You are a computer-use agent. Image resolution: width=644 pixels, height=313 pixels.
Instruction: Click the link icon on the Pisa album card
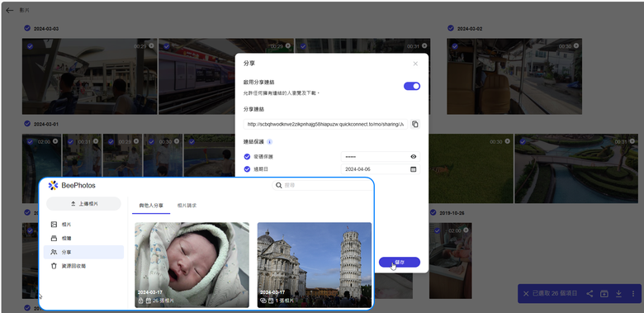[263, 301]
